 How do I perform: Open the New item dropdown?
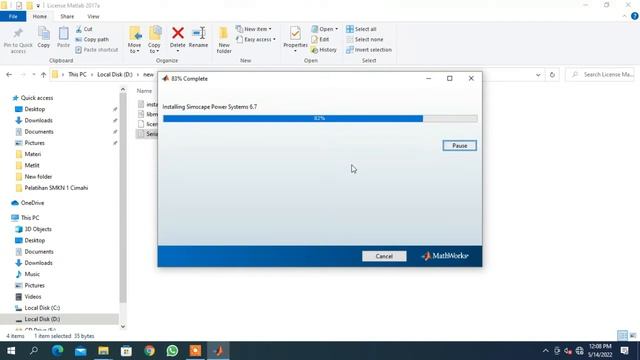point(254,29)
